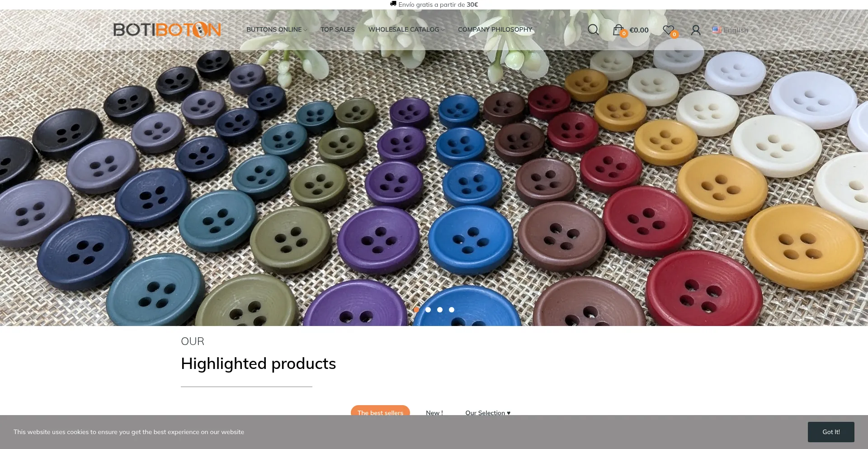Open the wishlist heart icon
The width and height of the screenshot is (868, 449).
668,30
